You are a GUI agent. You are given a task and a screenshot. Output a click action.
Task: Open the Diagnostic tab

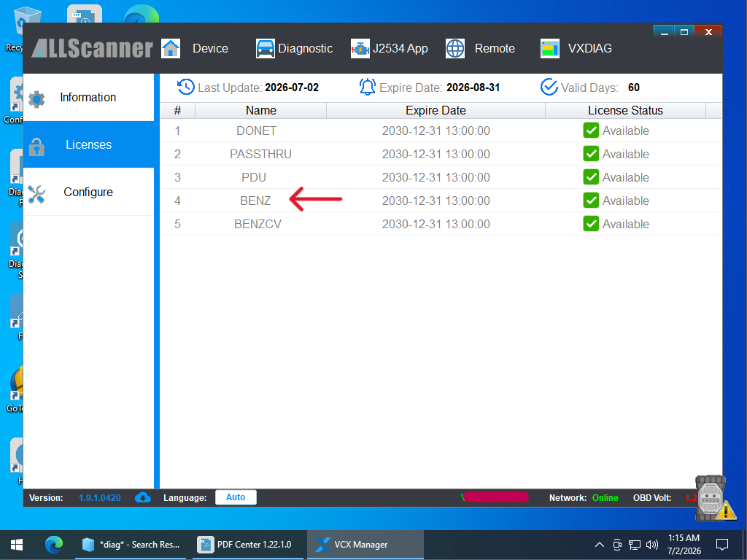point(305,49)
